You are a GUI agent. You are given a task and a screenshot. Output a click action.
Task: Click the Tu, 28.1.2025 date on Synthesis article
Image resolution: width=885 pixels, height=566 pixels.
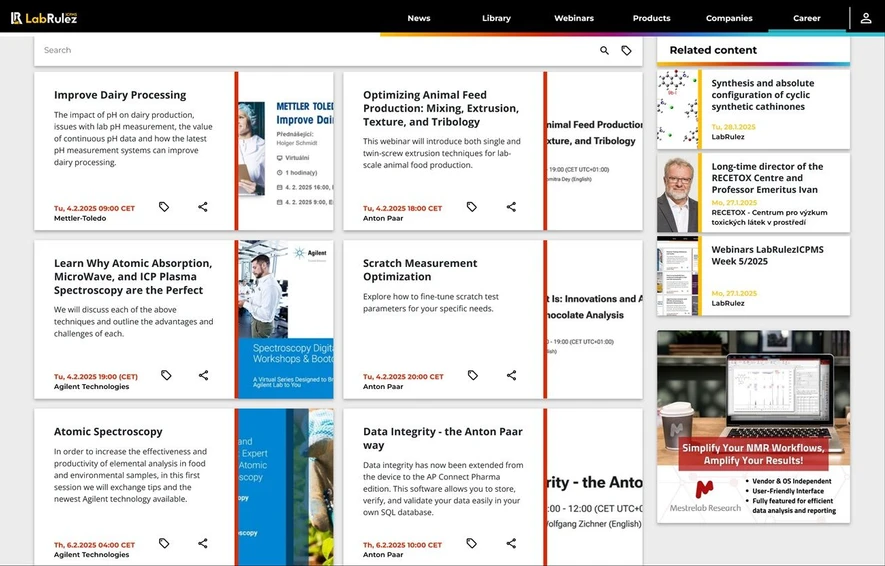click(x=733, y=127)
